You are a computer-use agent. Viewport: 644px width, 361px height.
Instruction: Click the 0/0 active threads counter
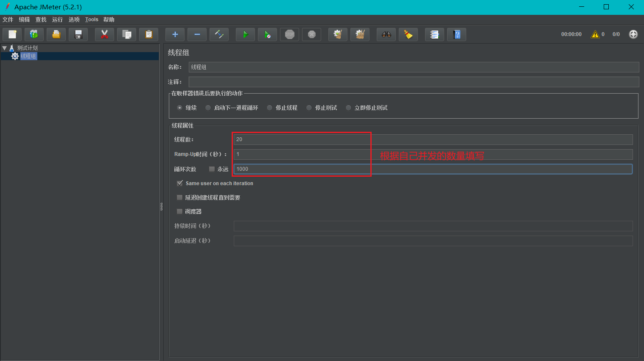[616, 34]
